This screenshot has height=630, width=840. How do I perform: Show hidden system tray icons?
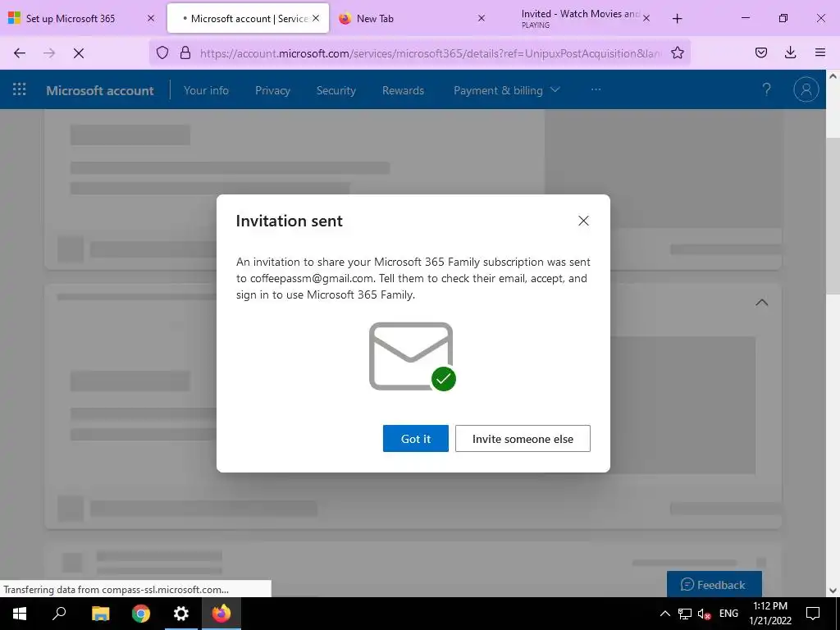tap(664, 614)
